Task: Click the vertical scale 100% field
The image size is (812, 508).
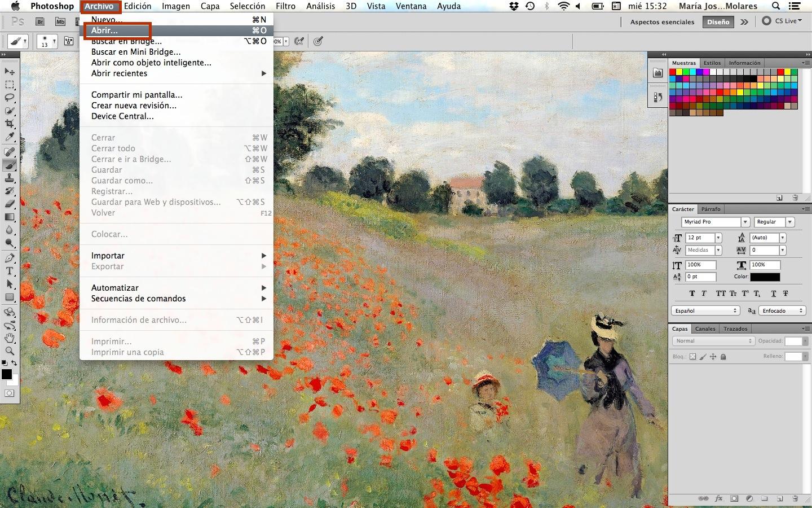Action: pyautogui.click(x=701, y=265)
